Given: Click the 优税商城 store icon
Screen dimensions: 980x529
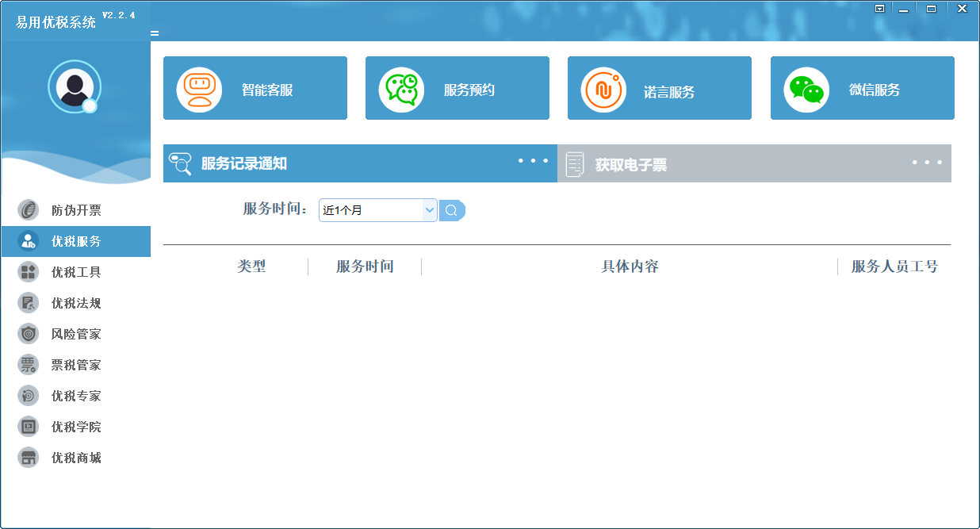Looking at the screenshot, I should tap(29, 458).
